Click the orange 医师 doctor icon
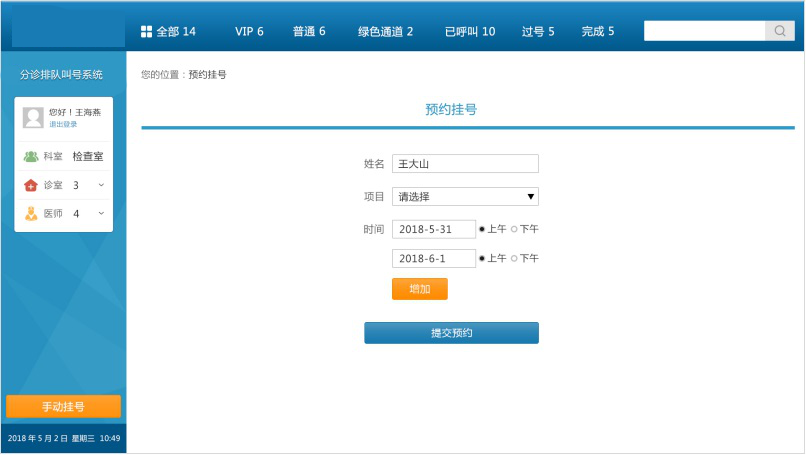 click(x=31, y=213)
